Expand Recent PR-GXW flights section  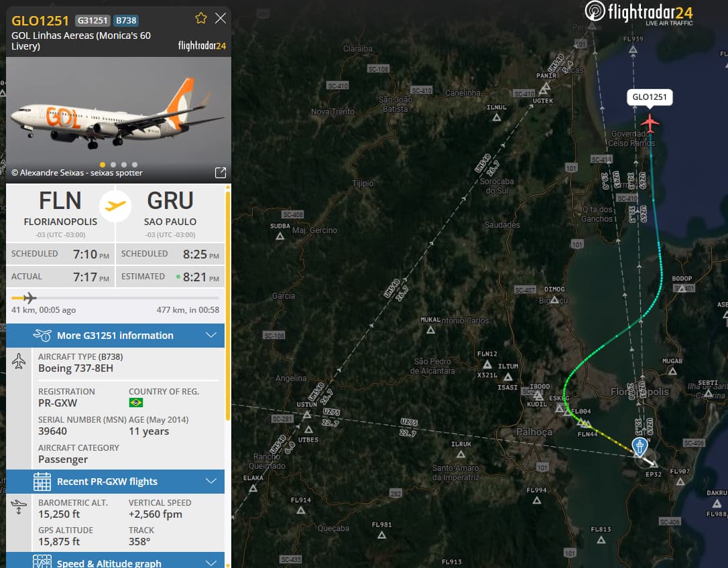115,482
